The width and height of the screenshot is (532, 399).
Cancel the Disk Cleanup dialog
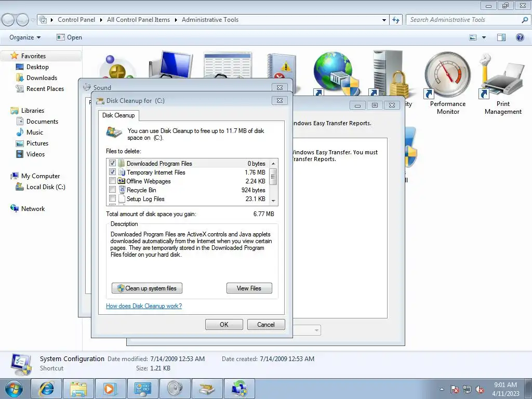coord(266,324)
